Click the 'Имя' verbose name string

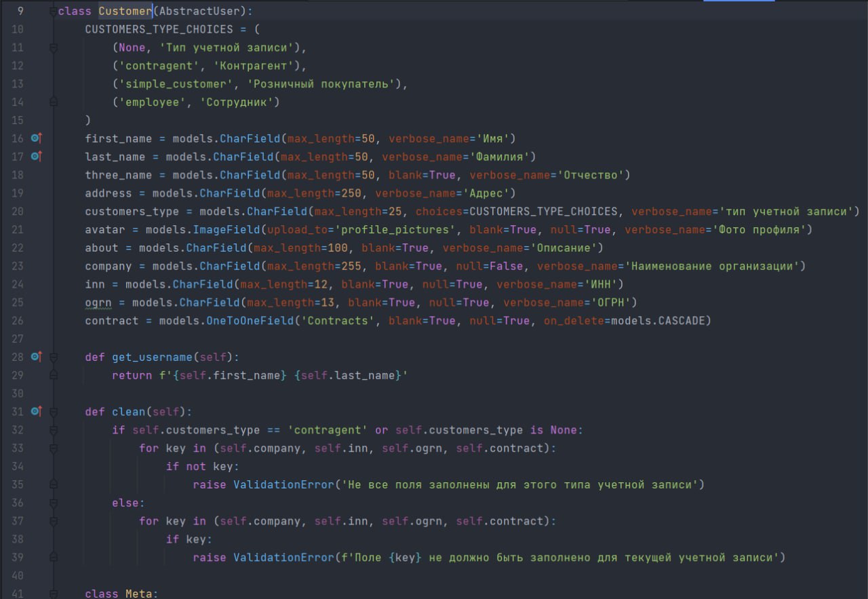point(493,138)
